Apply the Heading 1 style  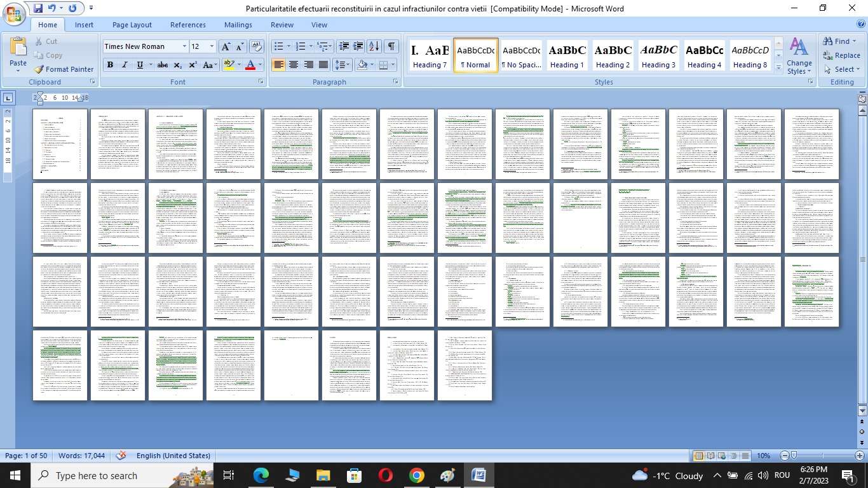(567, 55)
